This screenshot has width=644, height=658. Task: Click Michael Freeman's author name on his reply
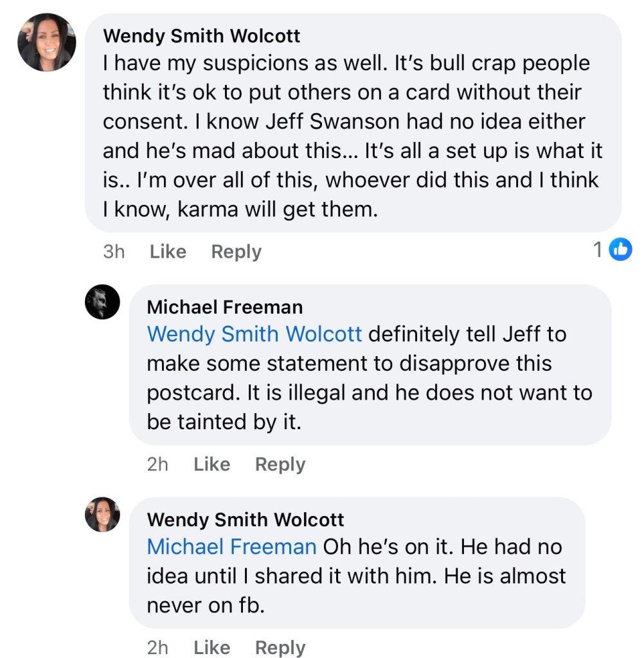coord(224,307)
